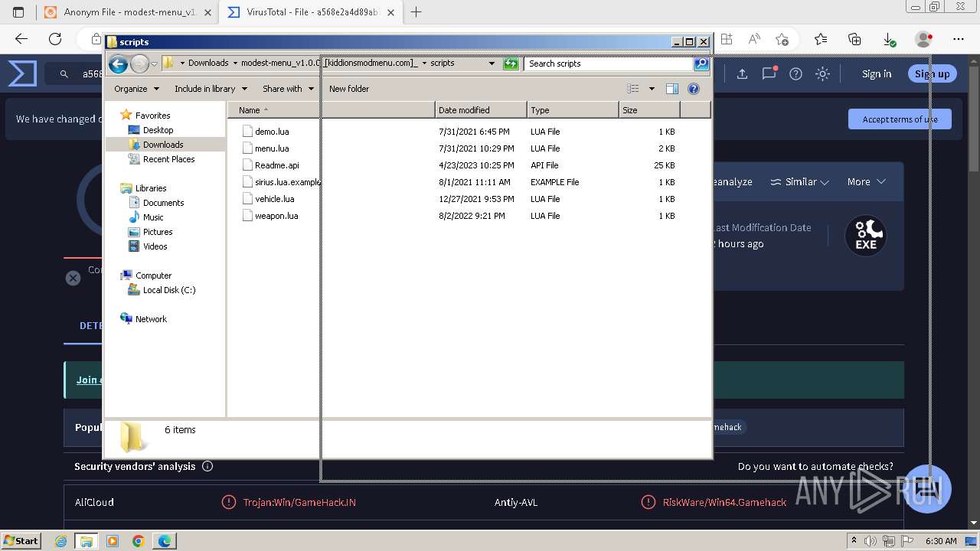Change view with the views icon

tap(633, 89)
